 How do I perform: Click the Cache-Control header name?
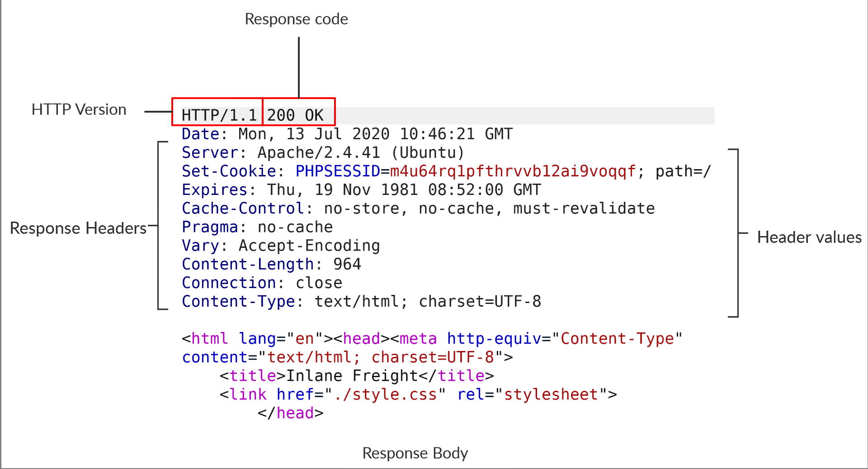[243, 208]
